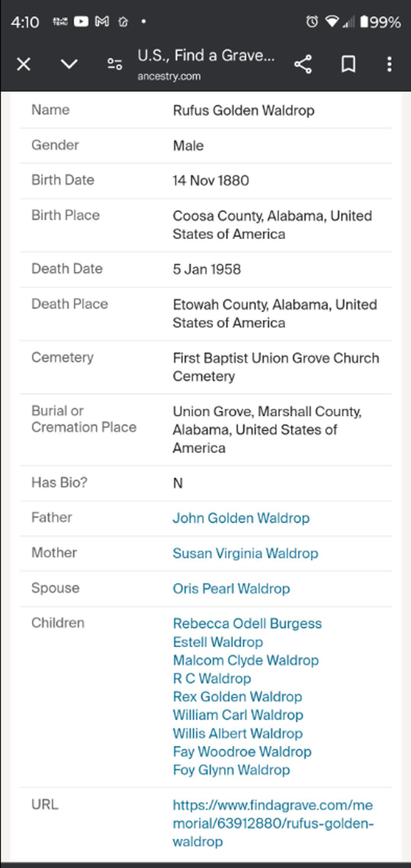Tap the Gmail notification icon

[x=101, y=22]
